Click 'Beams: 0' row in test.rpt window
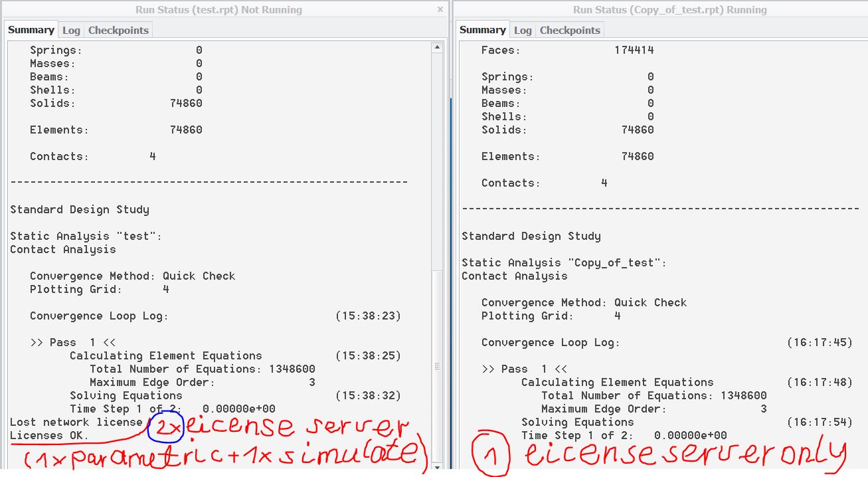 [x=116, y=76]
